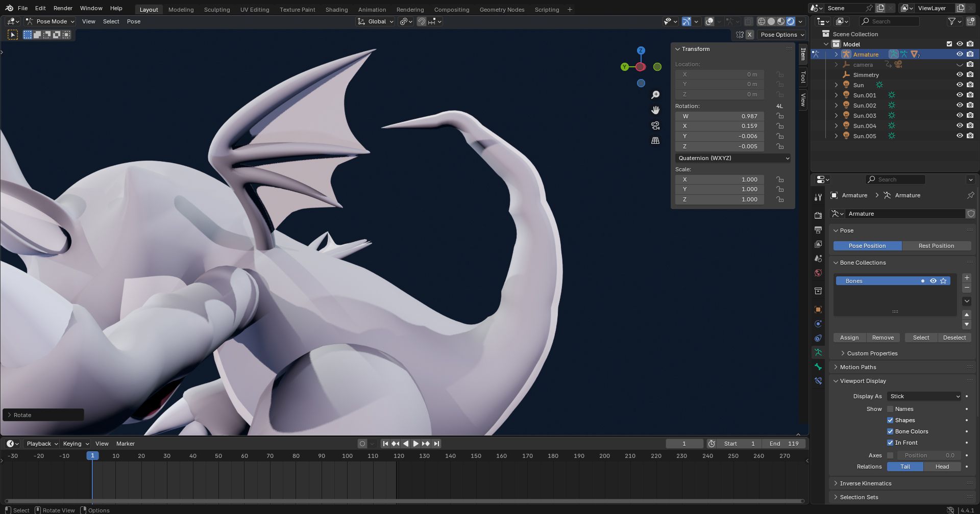Screen dimensions: 980x514
Task: Open the World properties tab icon
Action: [x=818, y=273]
